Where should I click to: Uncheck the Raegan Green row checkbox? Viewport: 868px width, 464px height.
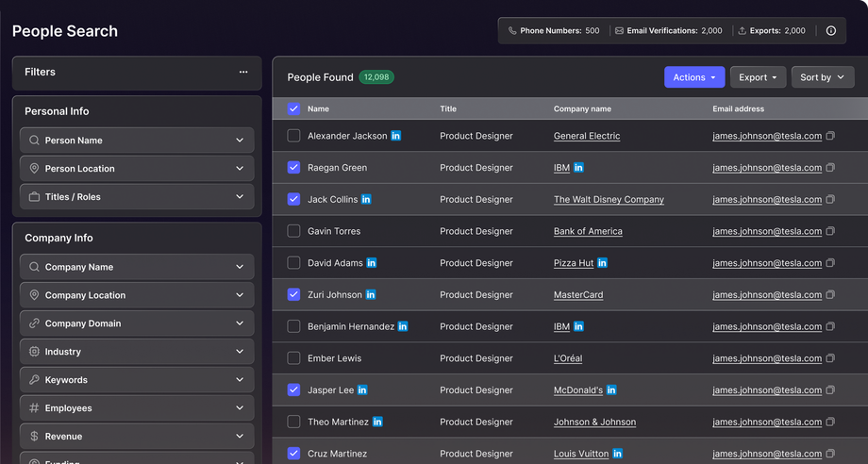(294, 168)
